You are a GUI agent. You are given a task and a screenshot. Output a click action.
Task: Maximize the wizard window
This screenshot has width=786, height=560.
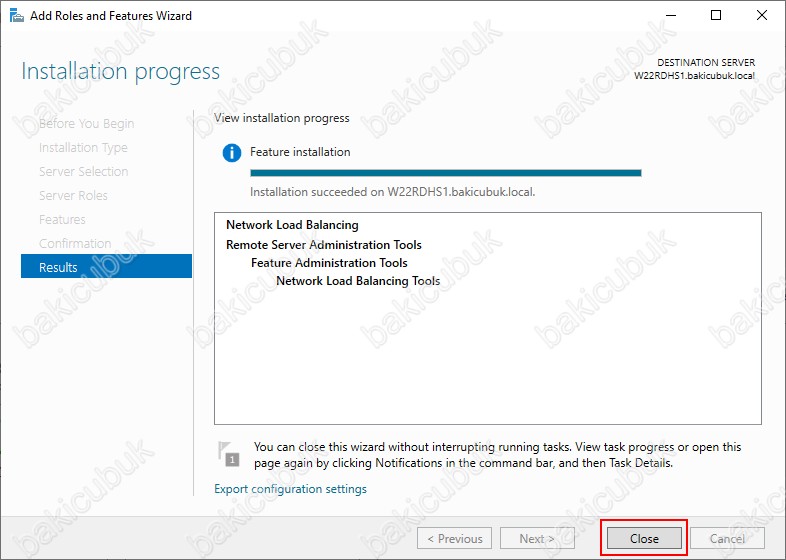click(716, 16)
